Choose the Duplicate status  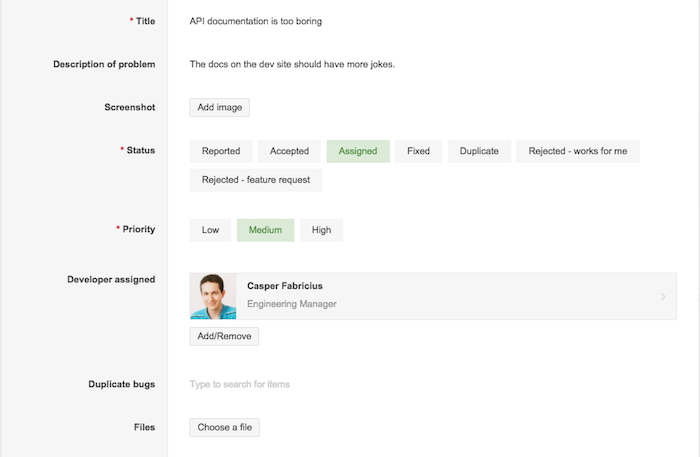[x=479, y=151]
